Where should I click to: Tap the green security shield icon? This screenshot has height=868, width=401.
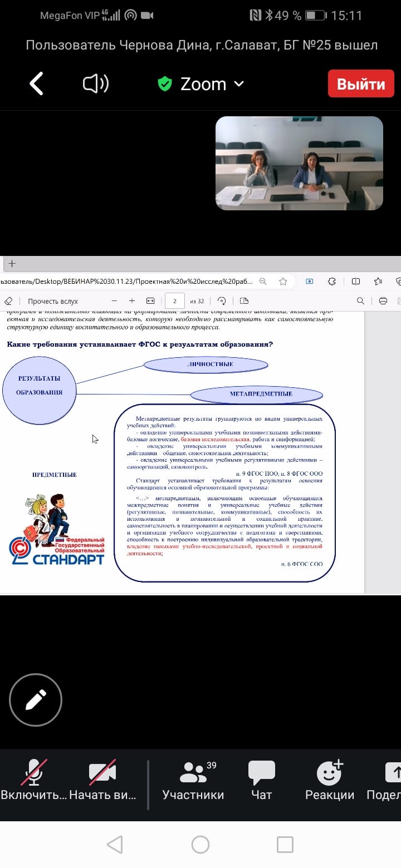pyautogui.click(x=164, y=84)
